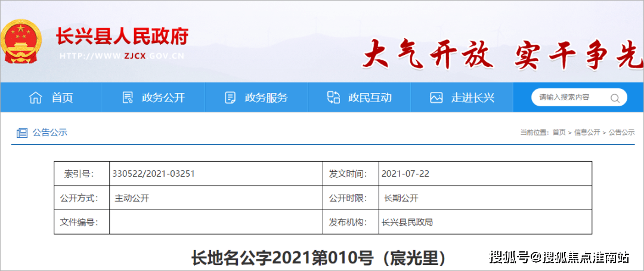The height and width of the screenshot is (271, 644).
Task: Click the national emblem logo
Action: coord(21,42)
